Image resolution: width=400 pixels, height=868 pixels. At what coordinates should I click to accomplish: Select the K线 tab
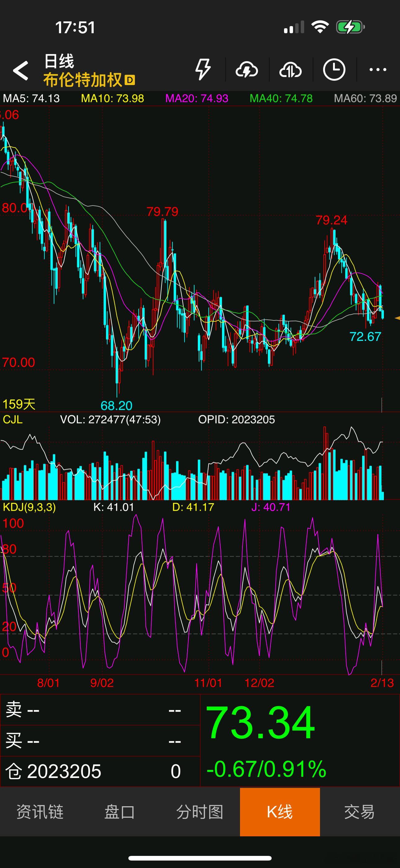pos(280,812)
